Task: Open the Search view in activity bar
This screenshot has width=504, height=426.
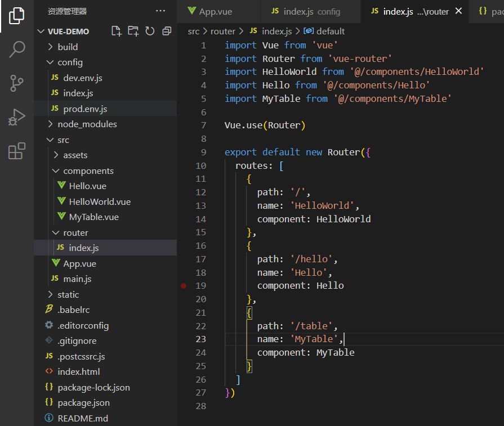Action: click(17, 50)
